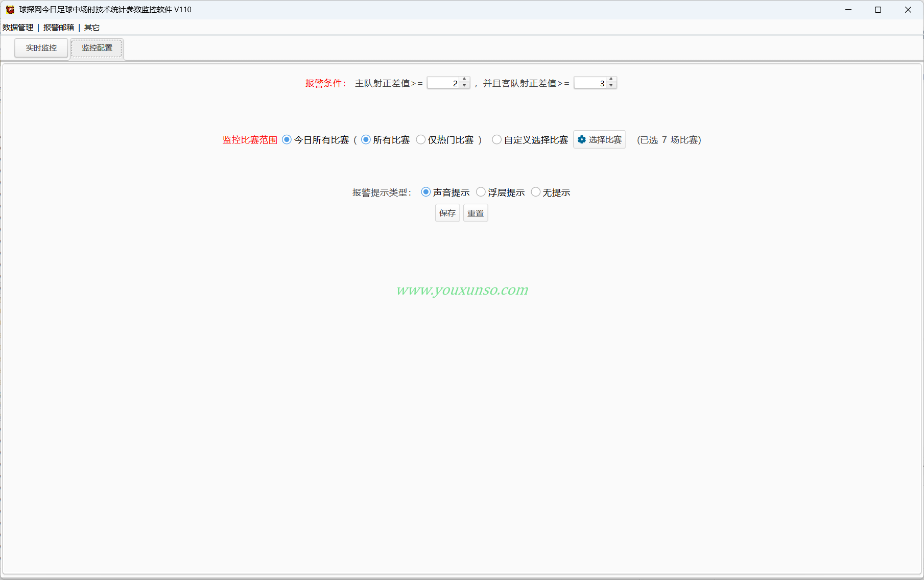Increase the 主队射正差值 spinner value
This screenshot has width=924, height=580.
[464, 80]
